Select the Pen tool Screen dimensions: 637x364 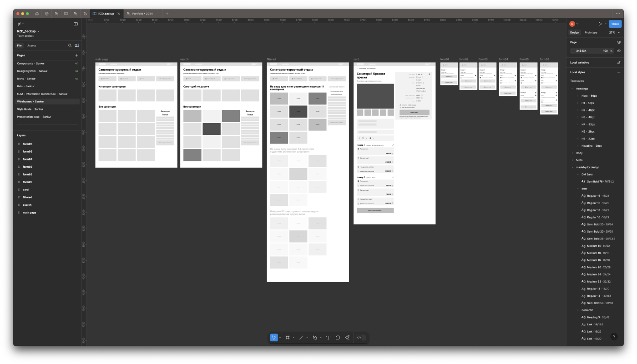[x=314, y=338]
